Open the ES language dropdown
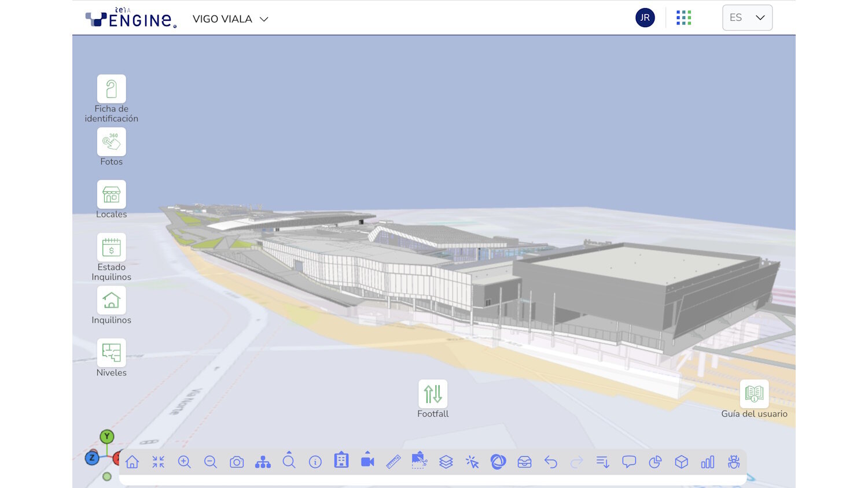868x488 pixels. click(x=747, y=18)
